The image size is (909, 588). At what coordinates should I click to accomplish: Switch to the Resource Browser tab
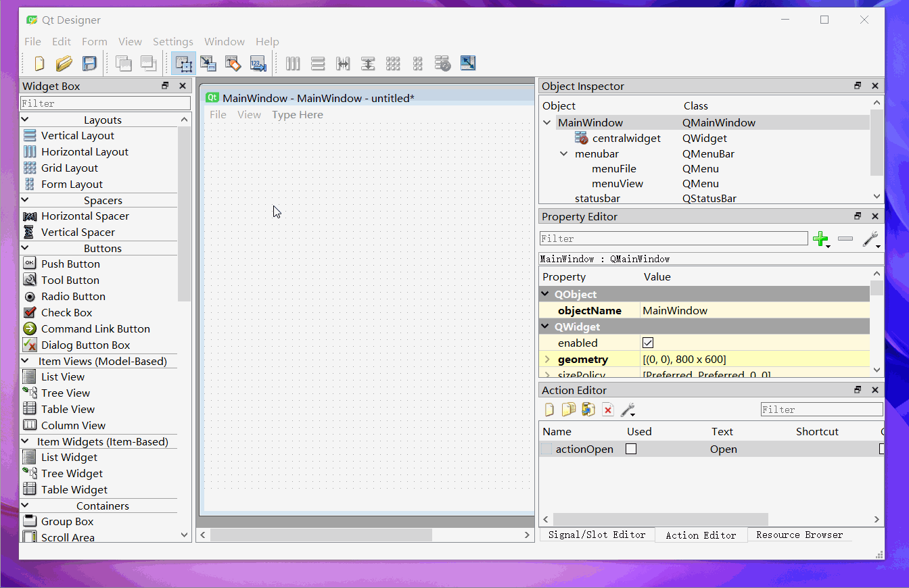(x=799, y=535)
